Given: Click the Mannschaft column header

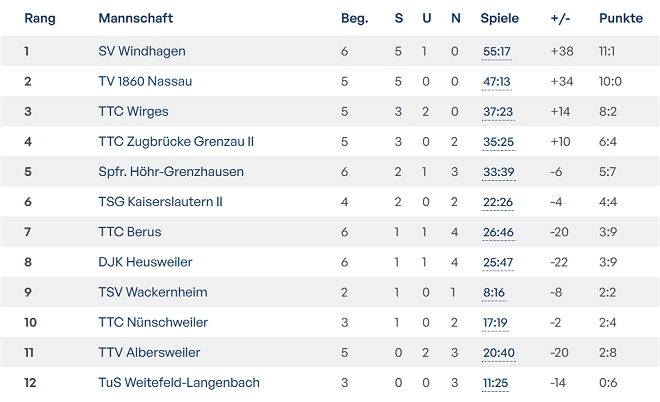Looking at the screenshot, I should pyautogui.click(x=136, y=18).
